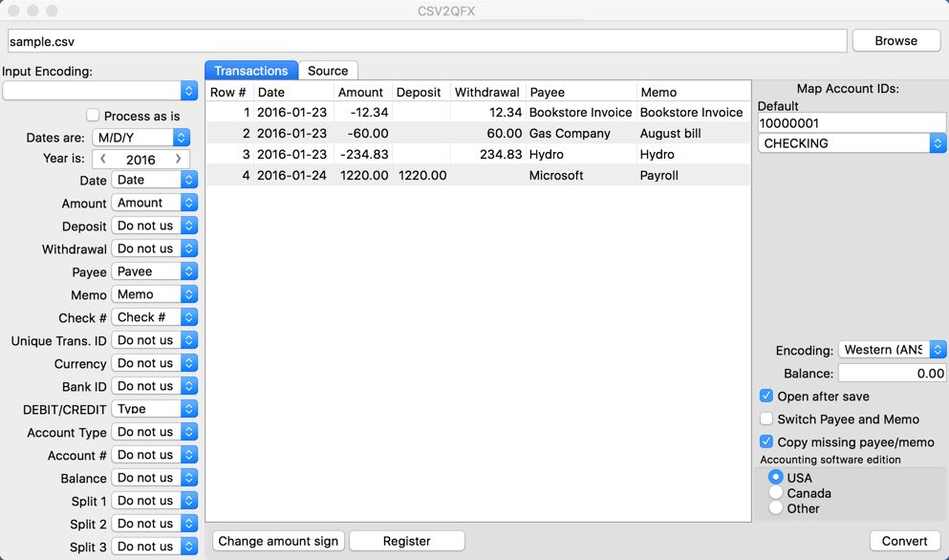Open the Check # mapping dropdown

(154, 317)
